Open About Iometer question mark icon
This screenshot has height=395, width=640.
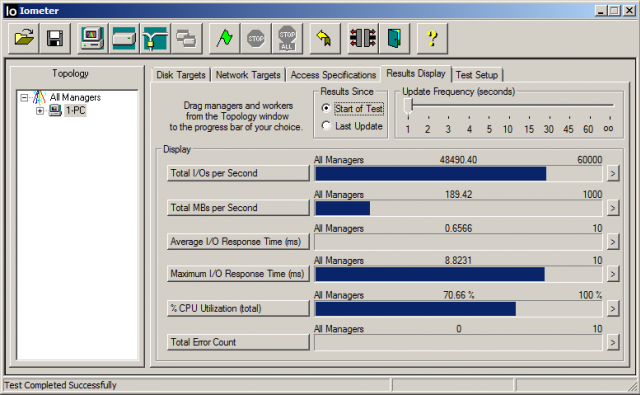(x=432, y=38)
